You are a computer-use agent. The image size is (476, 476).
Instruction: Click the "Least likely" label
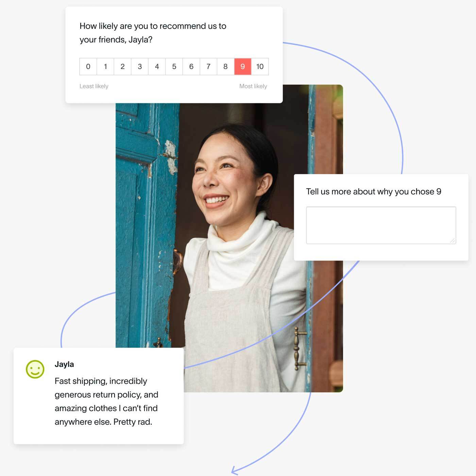point(94,86)
